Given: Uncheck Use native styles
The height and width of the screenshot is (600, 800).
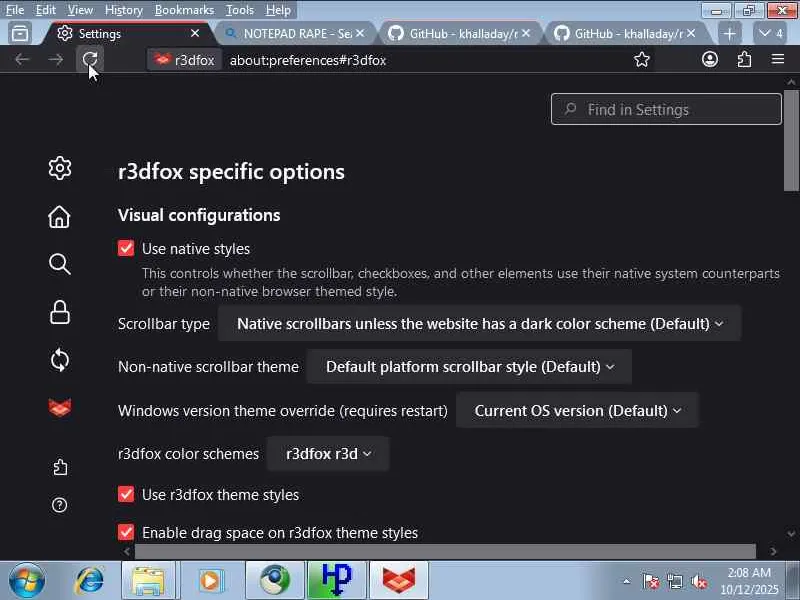Looking at the screenshot, I should (x=126, y=248).
